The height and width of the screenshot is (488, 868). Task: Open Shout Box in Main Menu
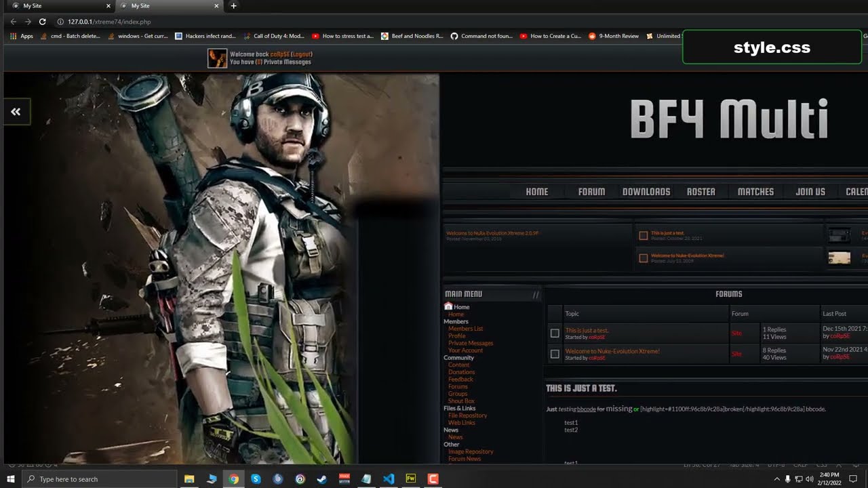[x=461, y=401]
